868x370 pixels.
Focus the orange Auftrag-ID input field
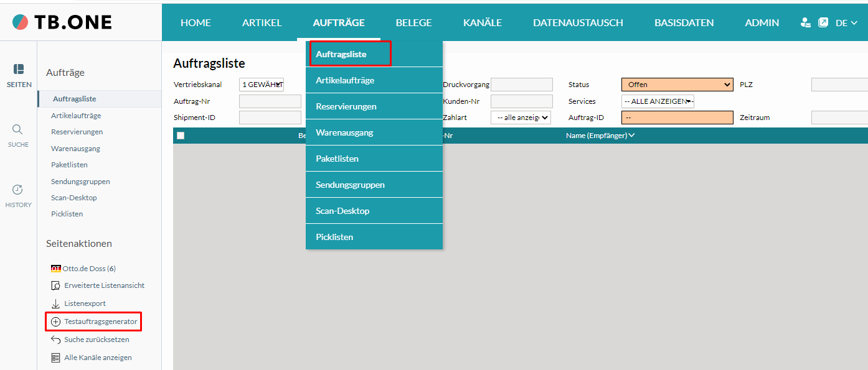pos(677,118)
